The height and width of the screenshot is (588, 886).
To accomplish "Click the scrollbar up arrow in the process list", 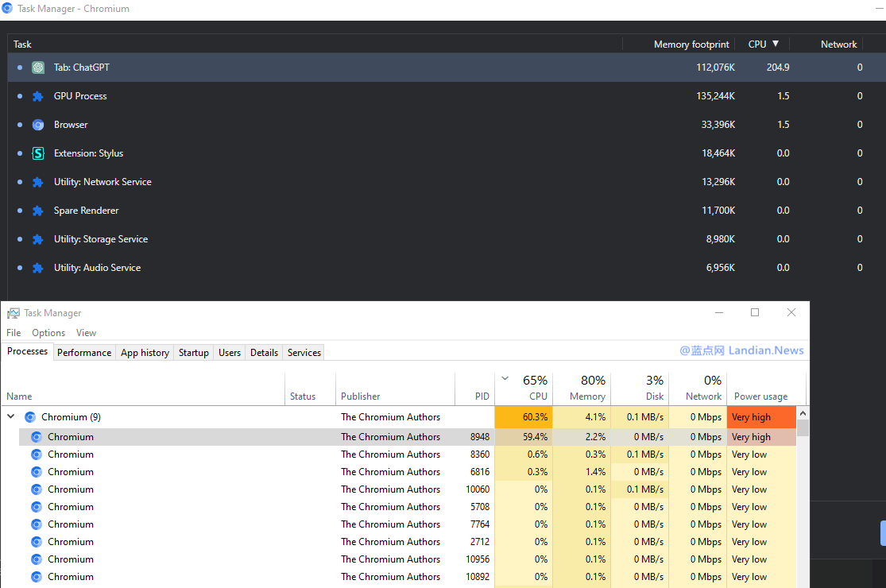I will [x=803, y=413].
